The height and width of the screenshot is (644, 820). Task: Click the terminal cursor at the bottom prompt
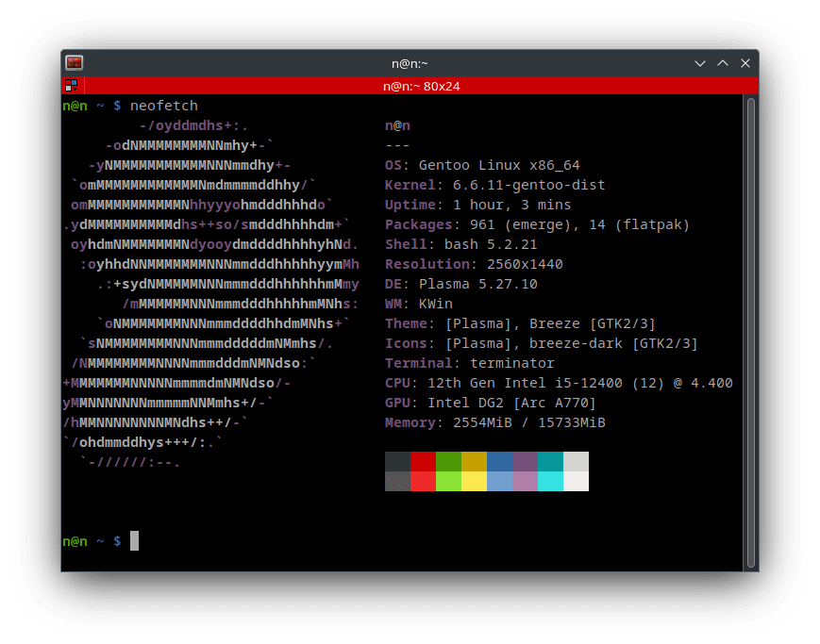134,540
